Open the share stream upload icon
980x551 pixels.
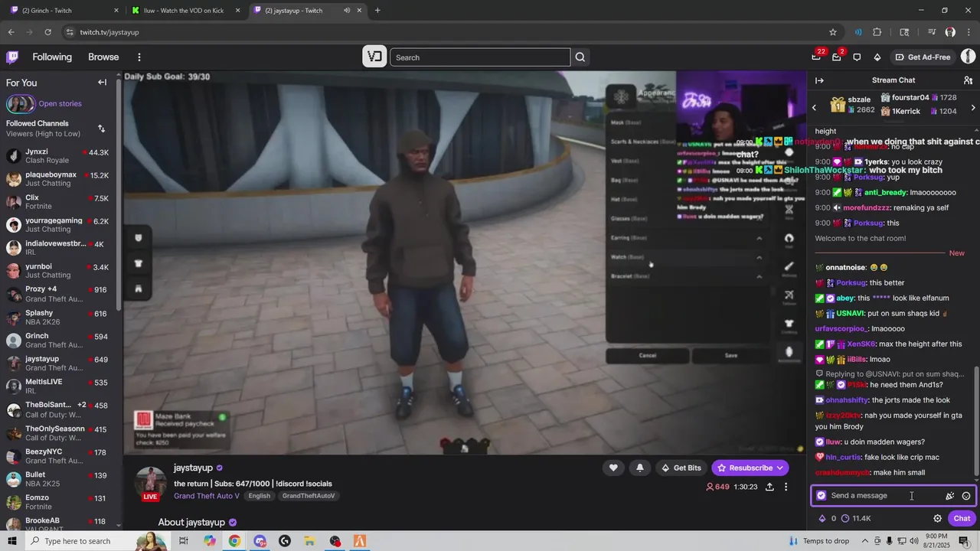769,487
